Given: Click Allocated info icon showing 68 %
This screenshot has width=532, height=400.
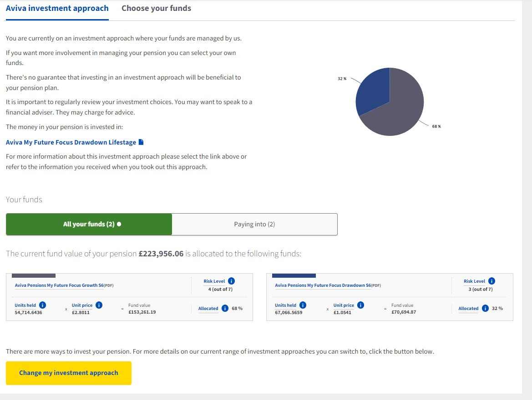Looking at the screenshot, I should pyautogui.click(x=225, y=308).
